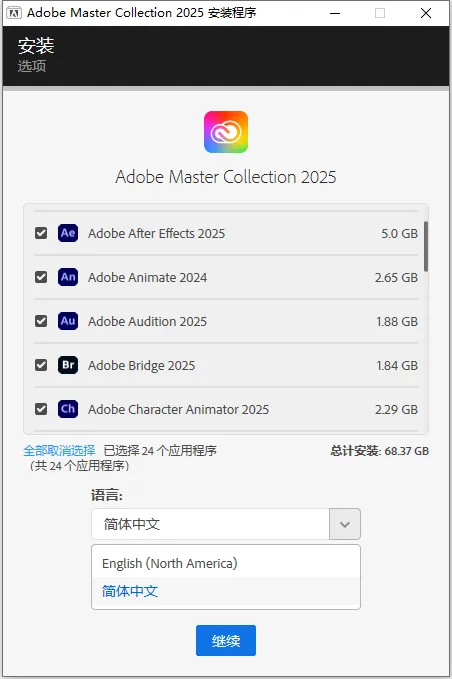Uncheck Adobe After Effects 2025 checkbox
The width and height of the screenshot is (452, 679).
41,233
